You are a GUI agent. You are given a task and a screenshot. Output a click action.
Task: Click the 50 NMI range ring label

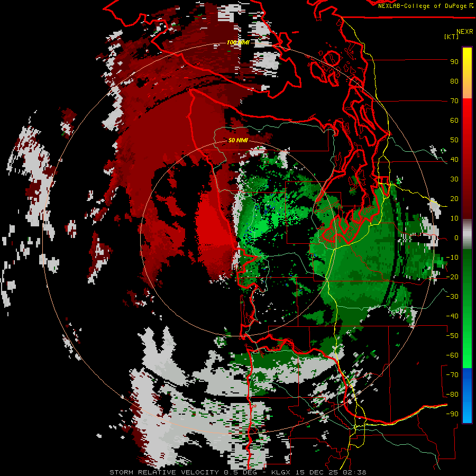237,141
